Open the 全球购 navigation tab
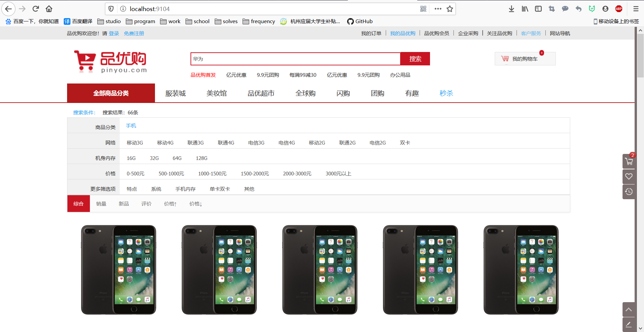 tap(306, 93)
